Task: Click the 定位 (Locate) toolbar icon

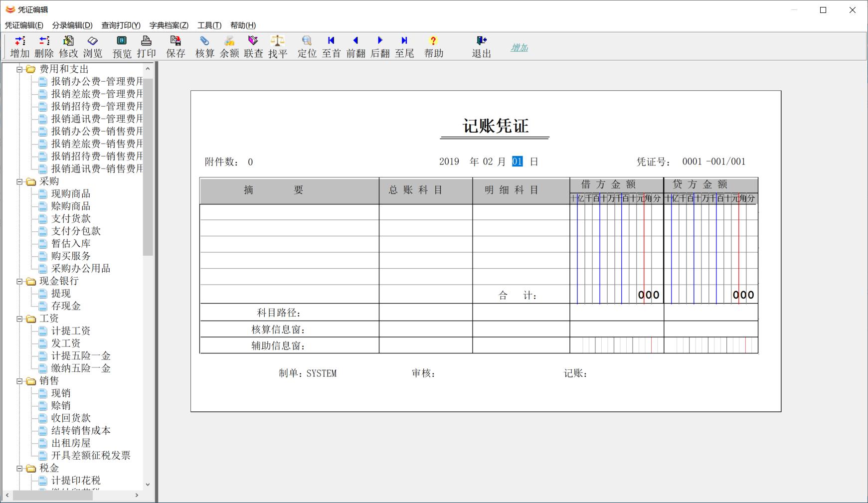Action: pos(307,46)
